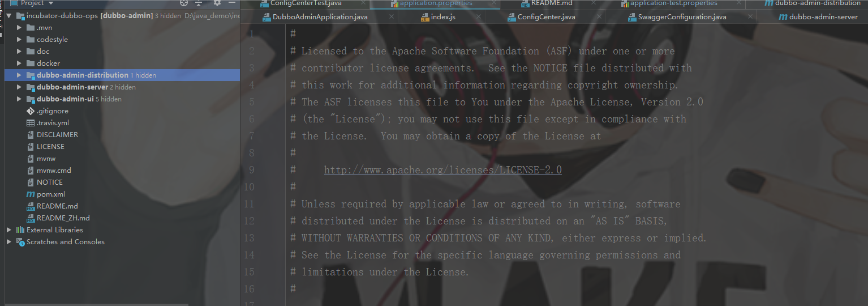This screenshot has width=868, height=306.
Task: Click the index.js tab's JS file icon
Action: click(424, 17)
